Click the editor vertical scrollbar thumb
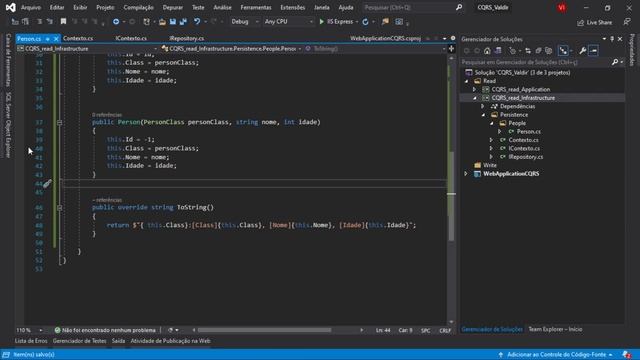This screenshot has width=640, height=360. (451, 196)
